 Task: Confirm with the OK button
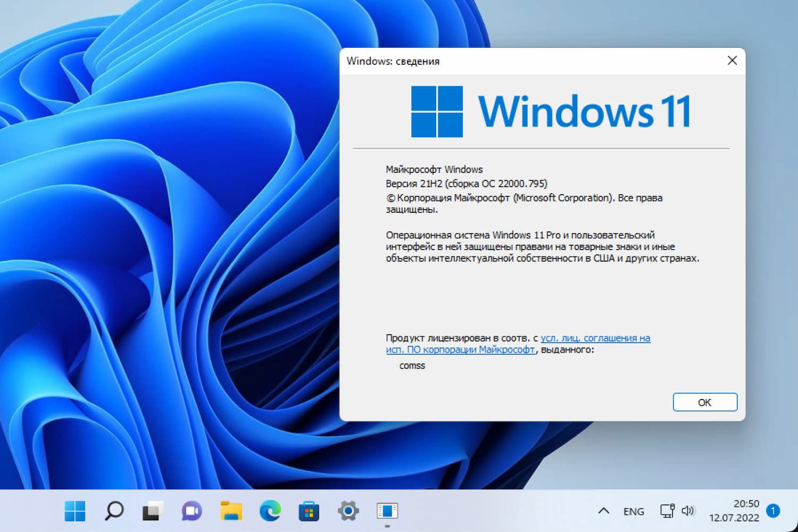pyautogui.click(x=704, y=402)
